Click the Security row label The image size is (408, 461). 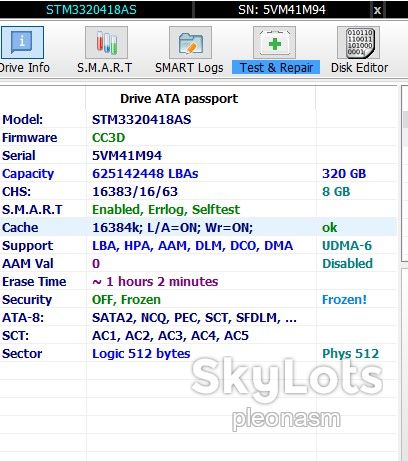[x=27, y=300]
